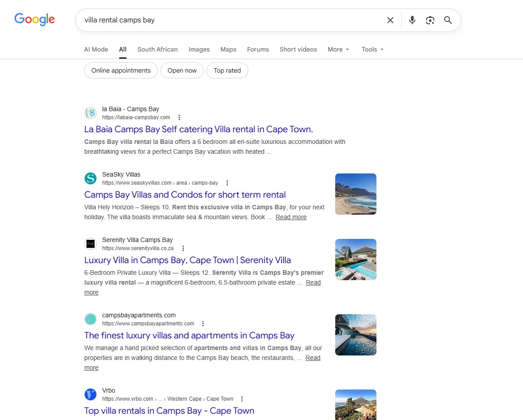Screen dimensions: 523x420
Task: Click the 'la Baia - Camps Bay' site name
Action: [x=130, y=109]
